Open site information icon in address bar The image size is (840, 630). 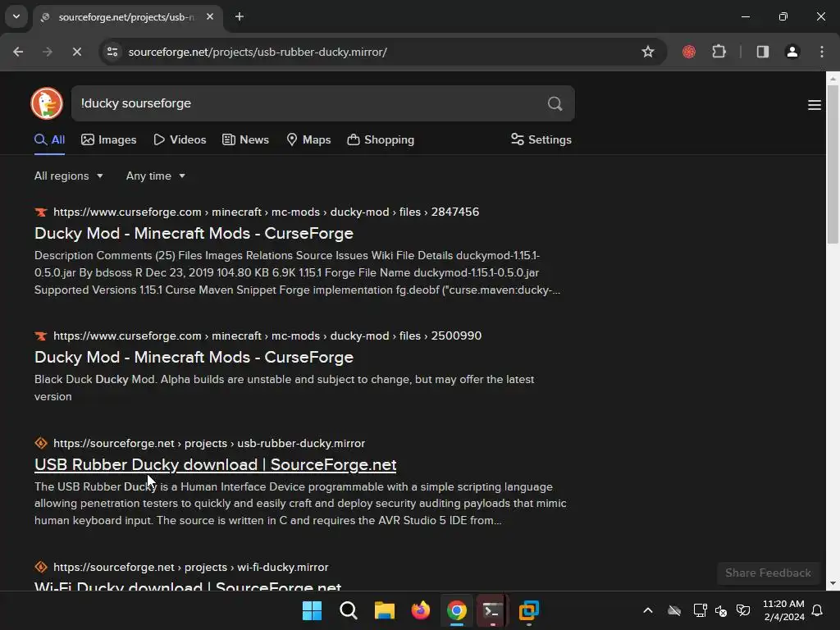pos(112,52)
